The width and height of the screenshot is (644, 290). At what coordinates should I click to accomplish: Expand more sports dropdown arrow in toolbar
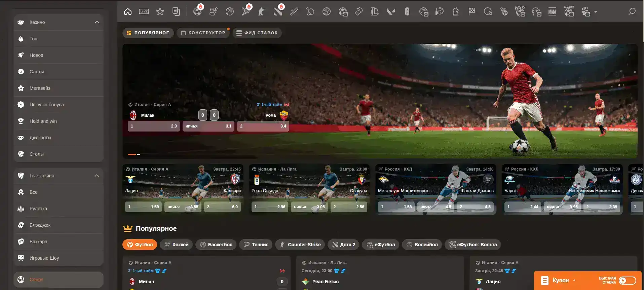click(x=596, y=12)
